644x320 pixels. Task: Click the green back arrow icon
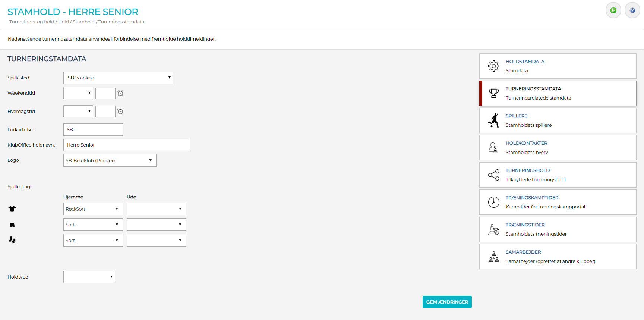tap(613, 10)
